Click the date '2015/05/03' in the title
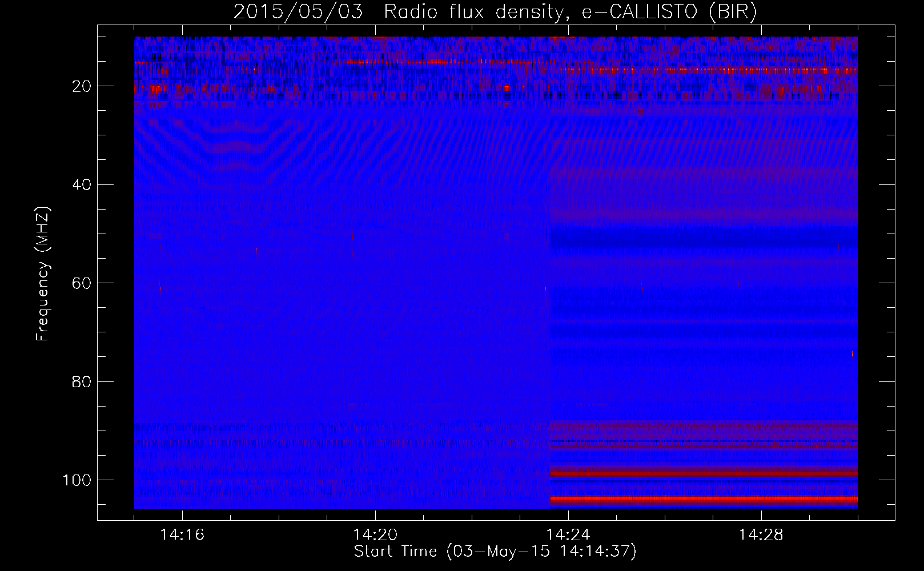The height and width of the screenshot is (571, 924). click(x=298, y=12)
